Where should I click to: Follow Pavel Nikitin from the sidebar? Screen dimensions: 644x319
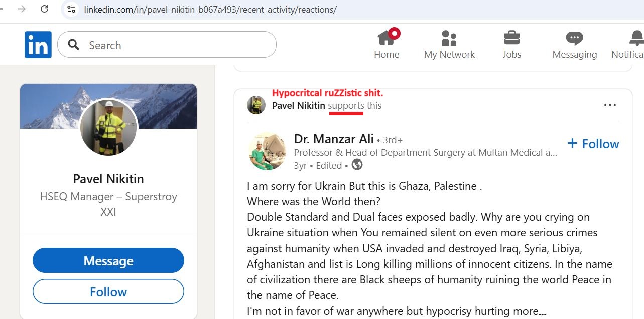click(x=108, y=292)
